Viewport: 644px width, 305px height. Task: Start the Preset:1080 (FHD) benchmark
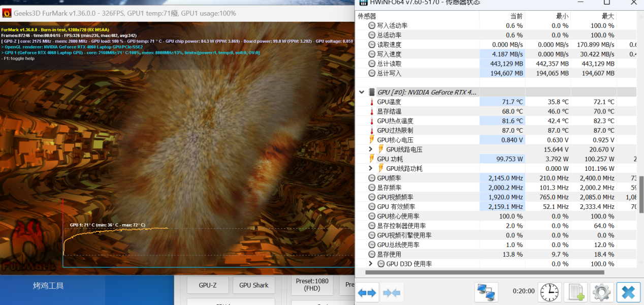tap(312, 285)
